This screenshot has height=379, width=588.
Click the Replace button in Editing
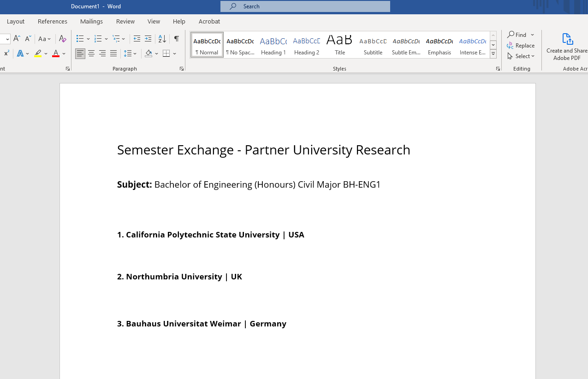[521, 45]
